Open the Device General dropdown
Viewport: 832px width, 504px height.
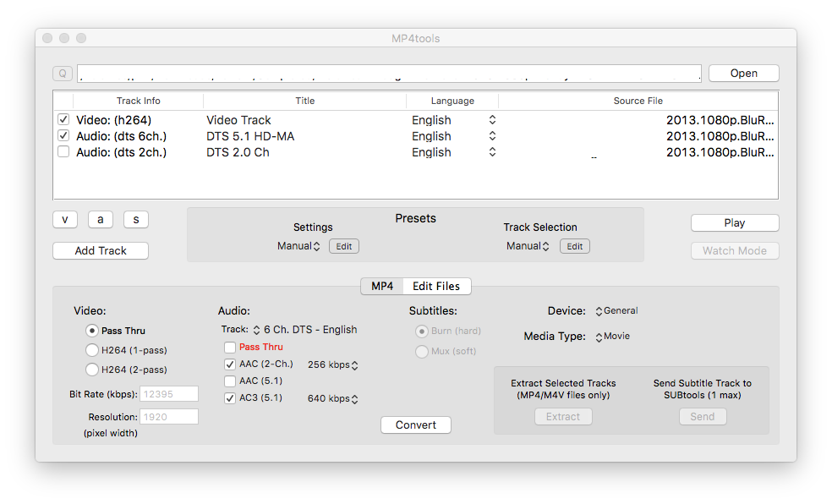tap(616, 311)
